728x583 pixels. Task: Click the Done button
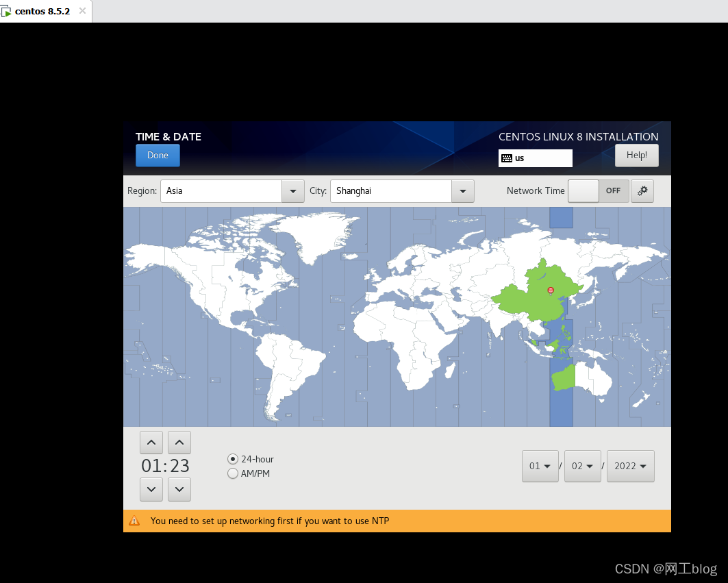click(x=158, y=155)
